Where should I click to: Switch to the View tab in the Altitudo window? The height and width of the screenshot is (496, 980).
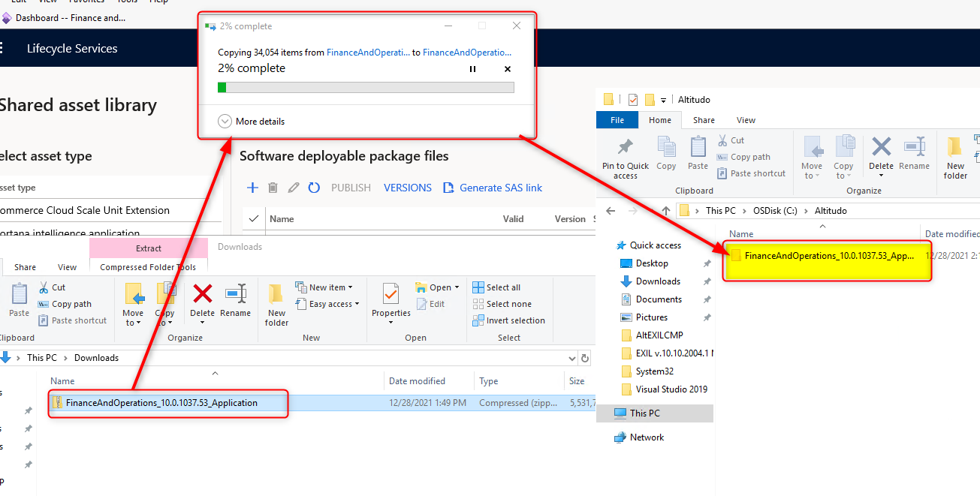point(746,119)
